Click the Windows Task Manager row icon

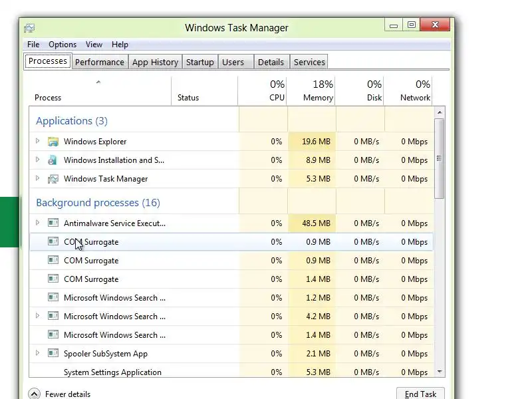pos(53,179)
